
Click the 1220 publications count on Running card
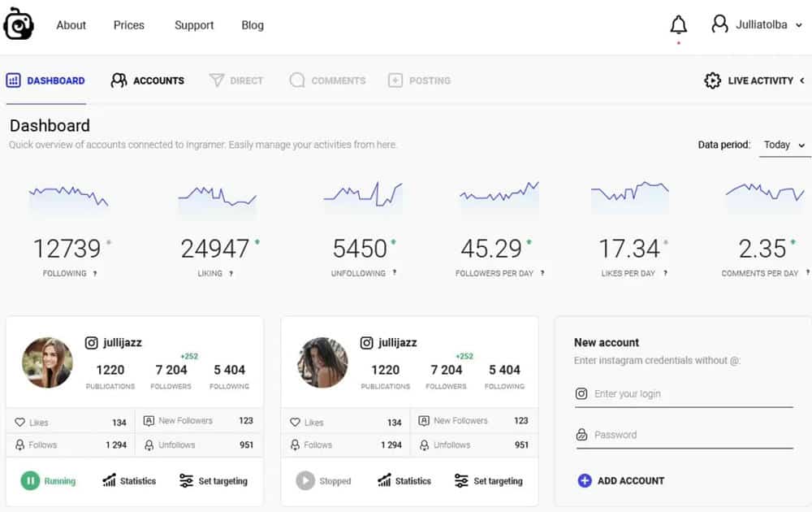tap(110, 370)
